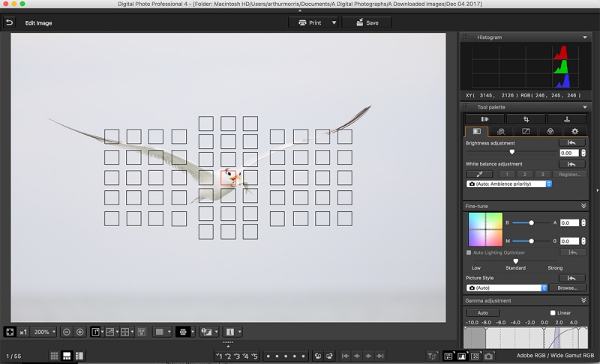The width and height of the screenshot is (600, 364).
Task: Select the crop tool in Tool palette
Action: click(x=526, y=119)
